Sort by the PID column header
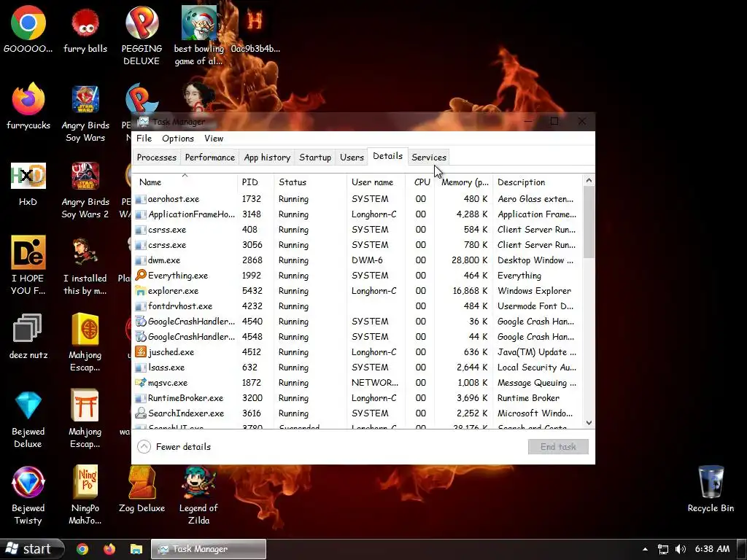 (255, 182)
